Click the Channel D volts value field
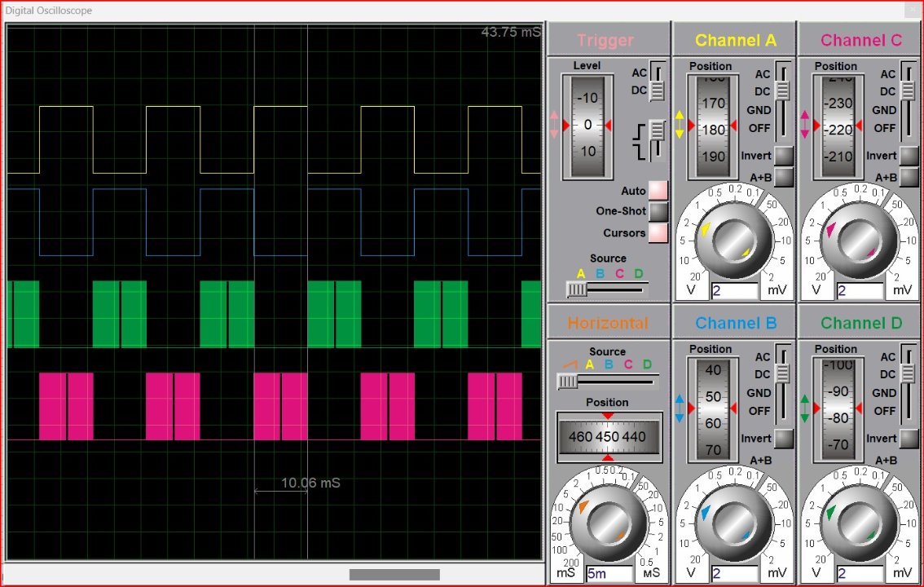924x587 pixels. pyautogui.click(x=860, y=573)
